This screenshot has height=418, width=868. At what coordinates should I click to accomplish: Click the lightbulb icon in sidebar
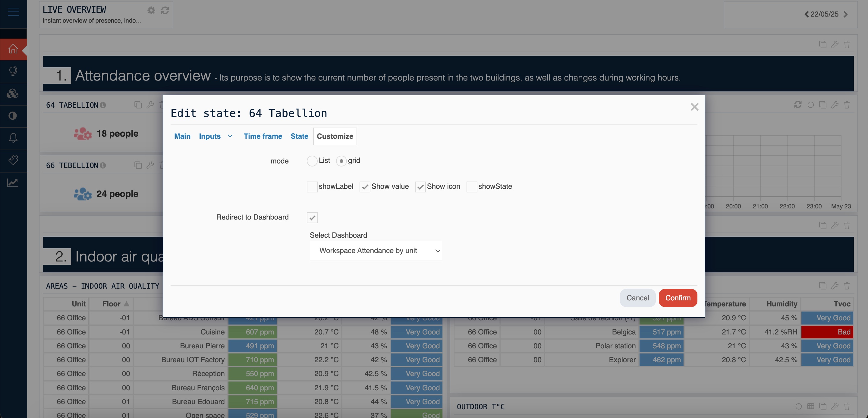coord(13,71)
